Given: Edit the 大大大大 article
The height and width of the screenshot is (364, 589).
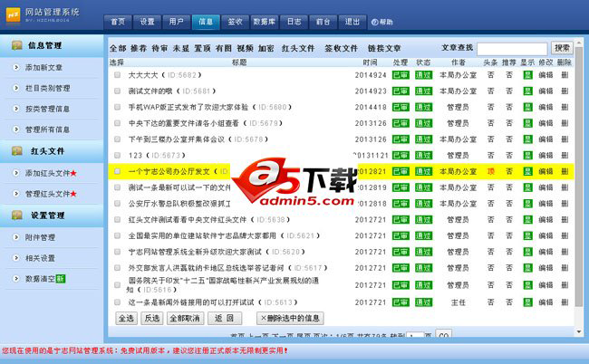Looking at the screenshot, I should pyautogui.click(x=546, y=75).
